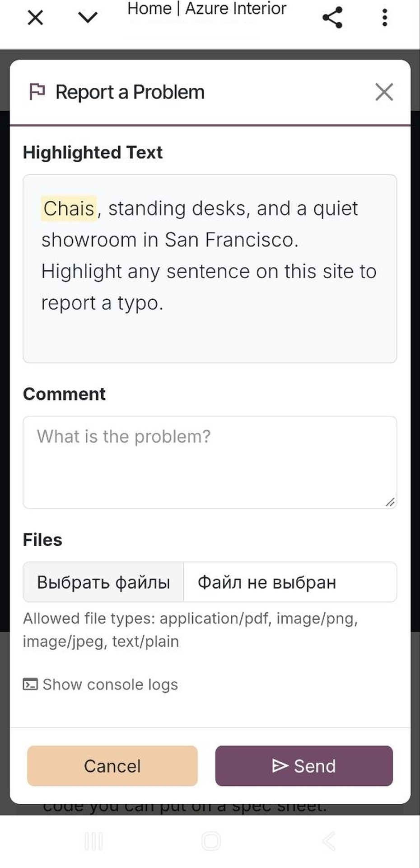Click the Highlighted Text heading

click(x=93, y=152)
